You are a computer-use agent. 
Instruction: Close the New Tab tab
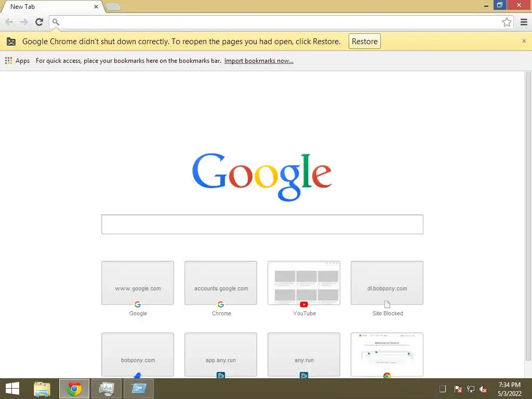point(96,6)
